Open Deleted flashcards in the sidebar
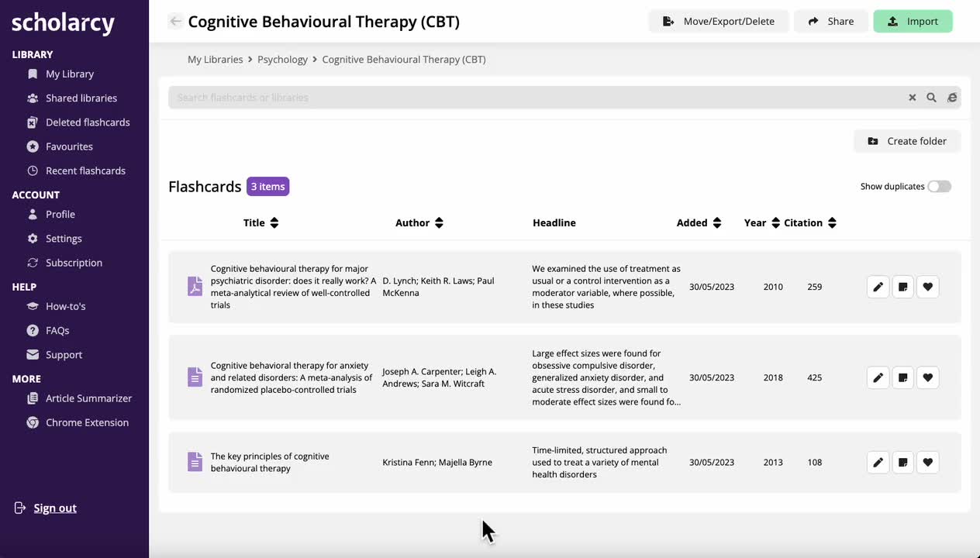 85,122
